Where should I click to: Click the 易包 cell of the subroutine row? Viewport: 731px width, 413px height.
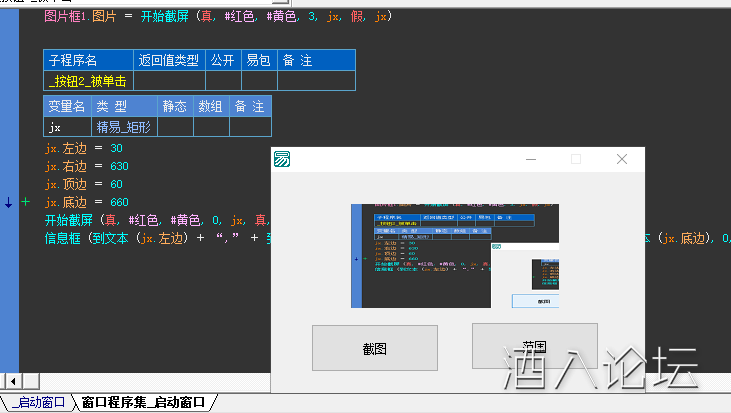click(x=259, y=81)
